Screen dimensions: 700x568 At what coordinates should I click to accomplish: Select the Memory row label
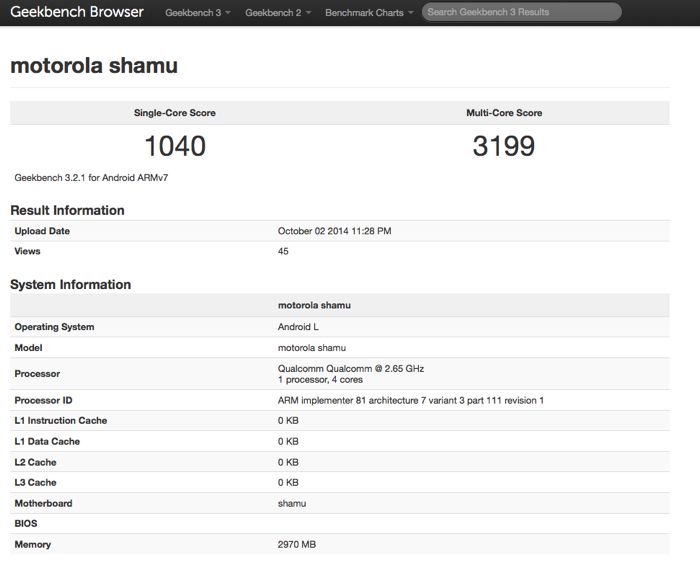tap(33, 544)
